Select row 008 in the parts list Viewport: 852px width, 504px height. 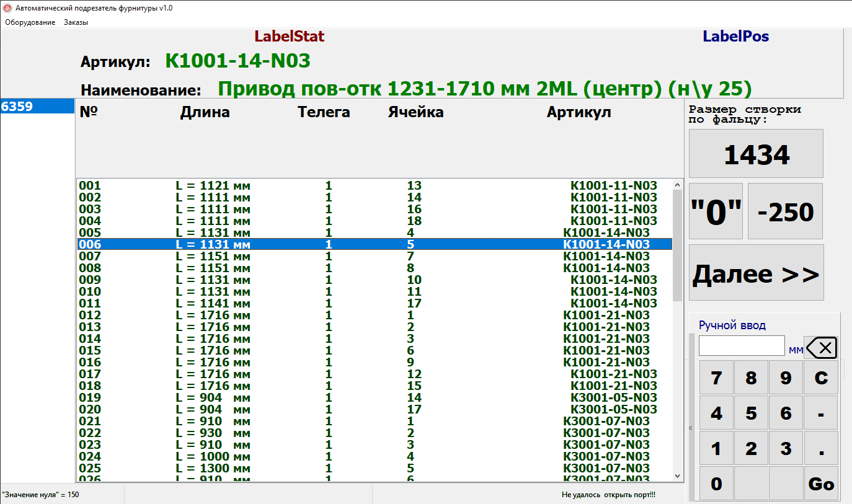[375, 268]
